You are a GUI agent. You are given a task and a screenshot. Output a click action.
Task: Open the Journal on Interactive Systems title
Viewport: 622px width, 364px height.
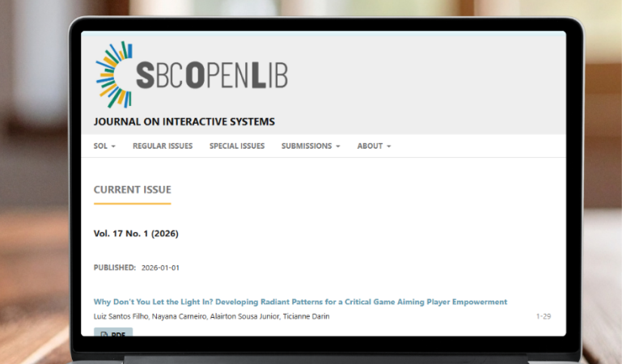tap(184, 122)
